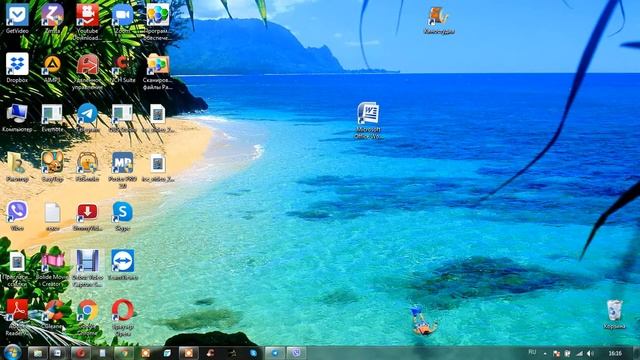The image size is (640, 360).
Task: Open the Windows Start menu orb
Action: 12,353
